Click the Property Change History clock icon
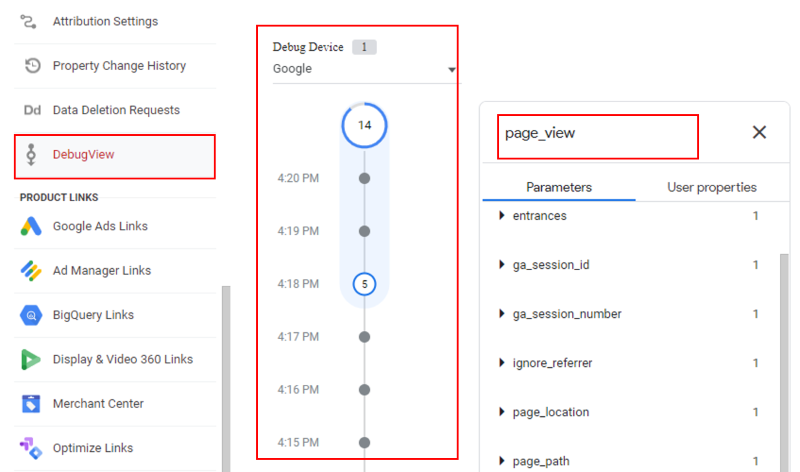This screenshot has height=472, width=800. click(32, 66)
